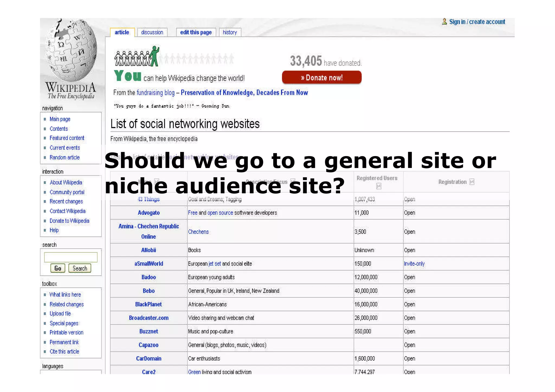This screenshot has height=392, width=555.
Task: Click the Wikipedia globe logo
Action: coord(71,51)
